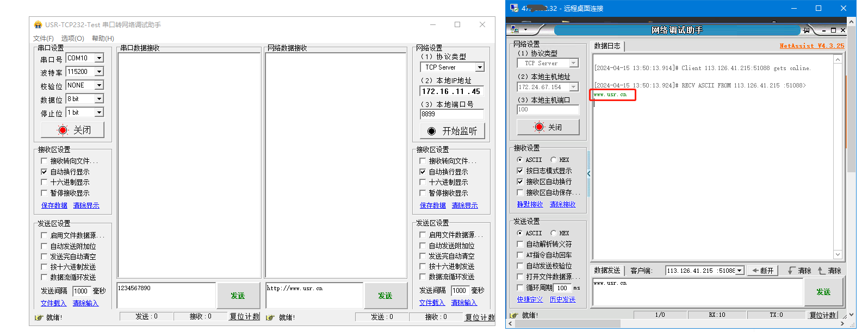Click the 断开 disconnect client button

(762, 271)
